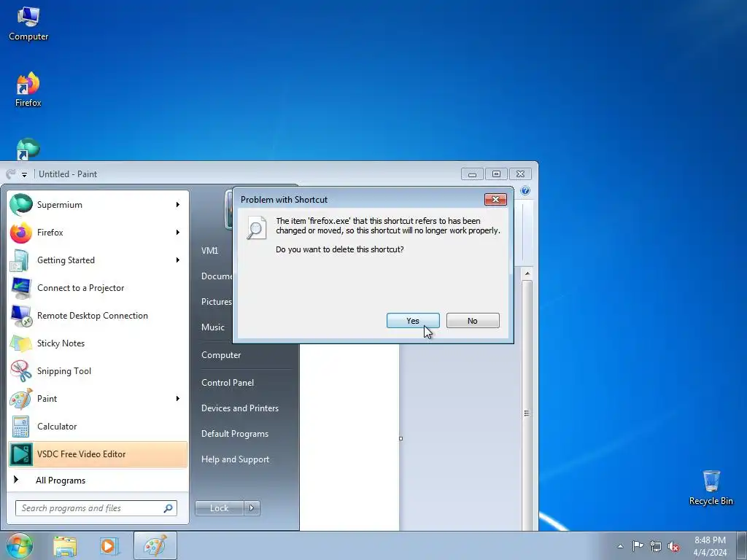Screen dimensions: 747x560
Task: Open Computer from Start menu right pane
Action: tap(221, 355)
